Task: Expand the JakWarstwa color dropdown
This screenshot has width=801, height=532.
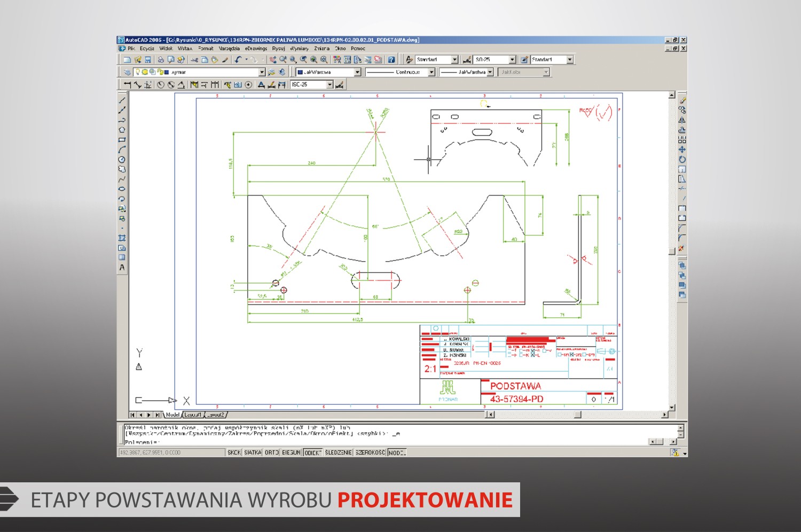Action: click(357, 72)
